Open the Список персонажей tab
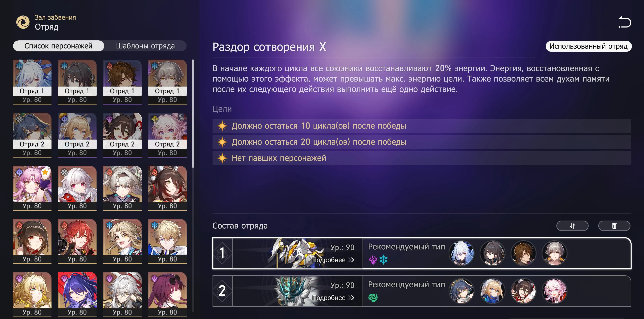Screen dimensions: 644x319 point(59,46)
